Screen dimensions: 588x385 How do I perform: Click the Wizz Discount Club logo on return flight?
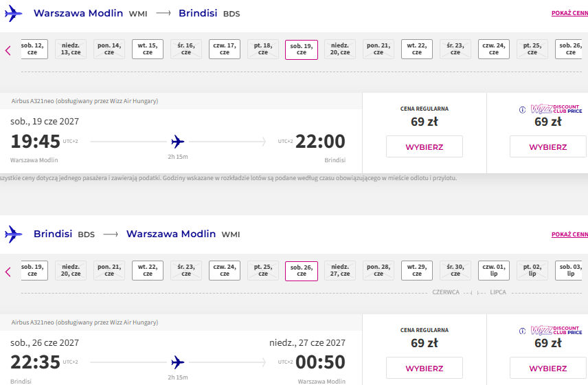[x=556, y=330]
